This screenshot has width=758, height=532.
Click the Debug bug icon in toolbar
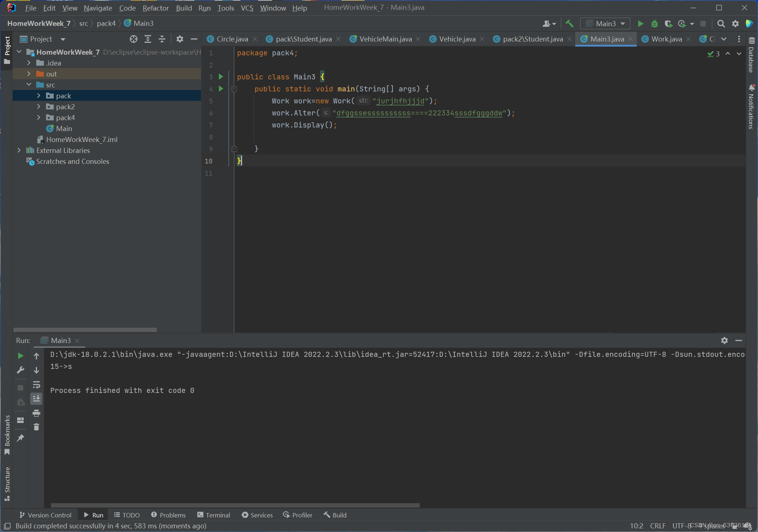click(x=654, y=24)
